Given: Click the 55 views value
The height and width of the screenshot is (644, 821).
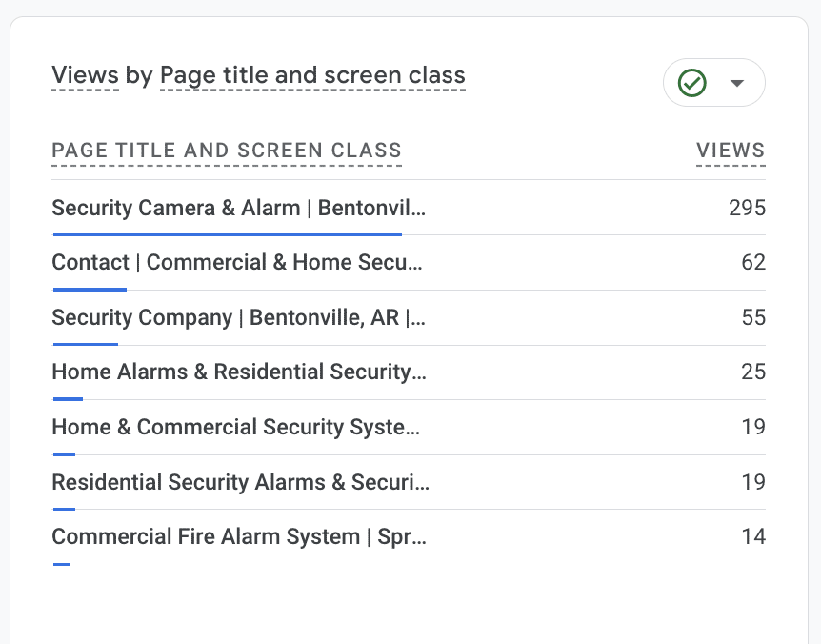Looking at the screenshot, I should click(753, 317).
